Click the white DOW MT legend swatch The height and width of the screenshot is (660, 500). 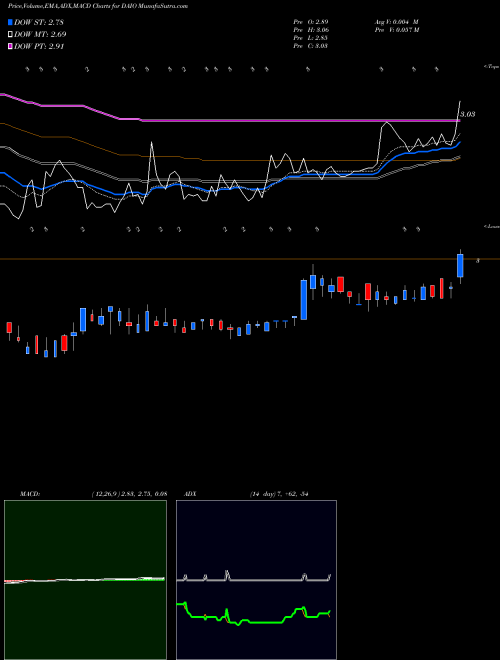11,34
